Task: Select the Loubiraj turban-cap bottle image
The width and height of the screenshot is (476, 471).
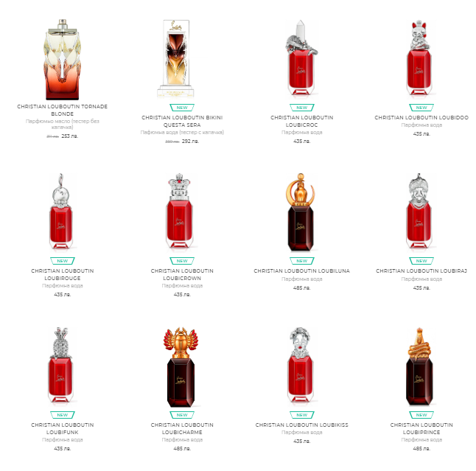Action: tap(419, 212)
